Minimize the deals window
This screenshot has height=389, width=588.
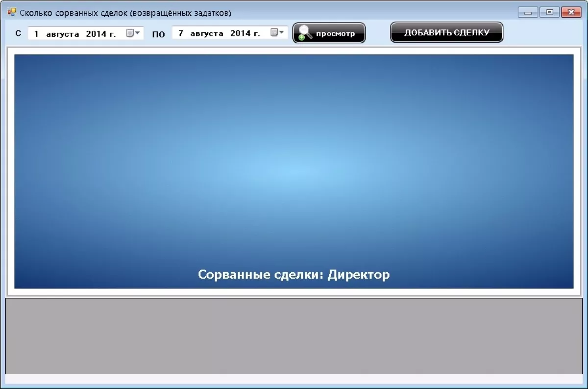click(528, 12)
